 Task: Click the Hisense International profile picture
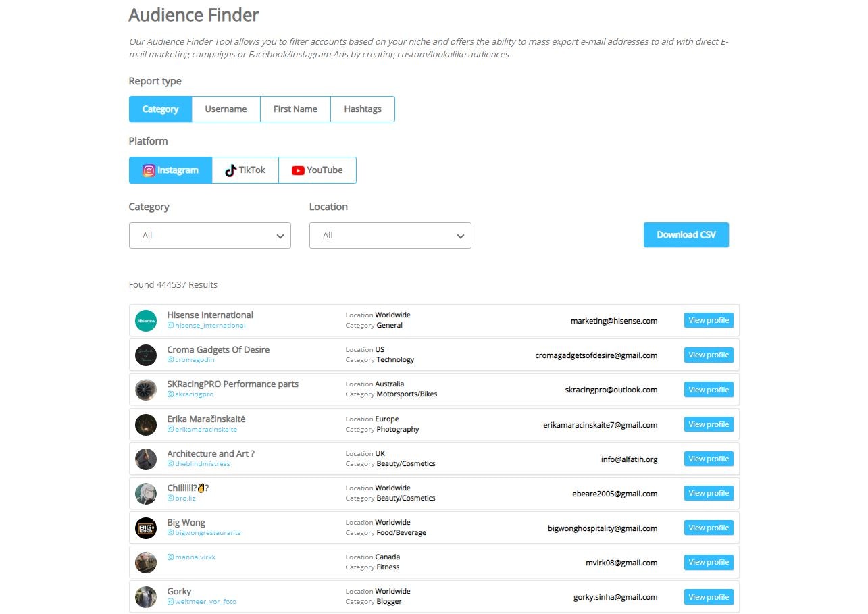tap(146, 320)
